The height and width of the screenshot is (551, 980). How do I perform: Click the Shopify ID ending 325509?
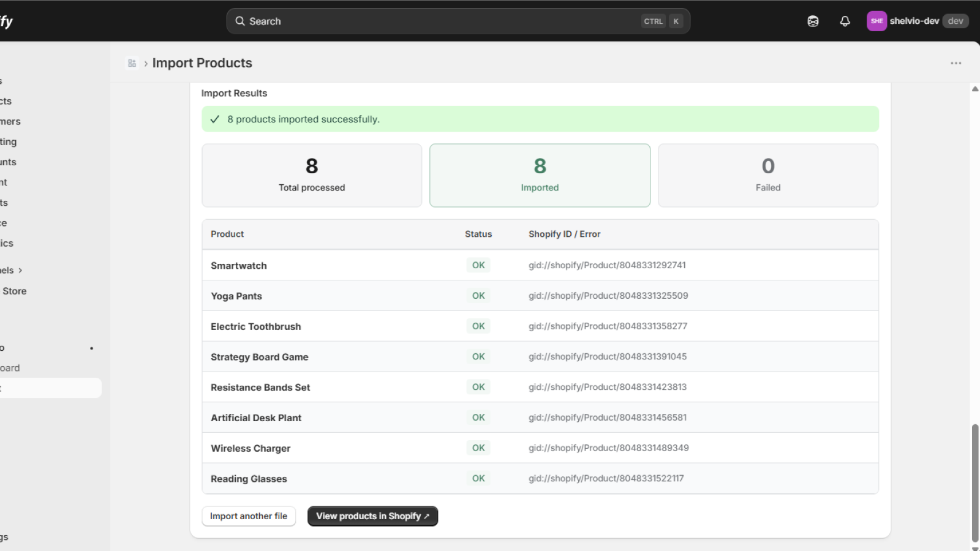coord(608,296)
